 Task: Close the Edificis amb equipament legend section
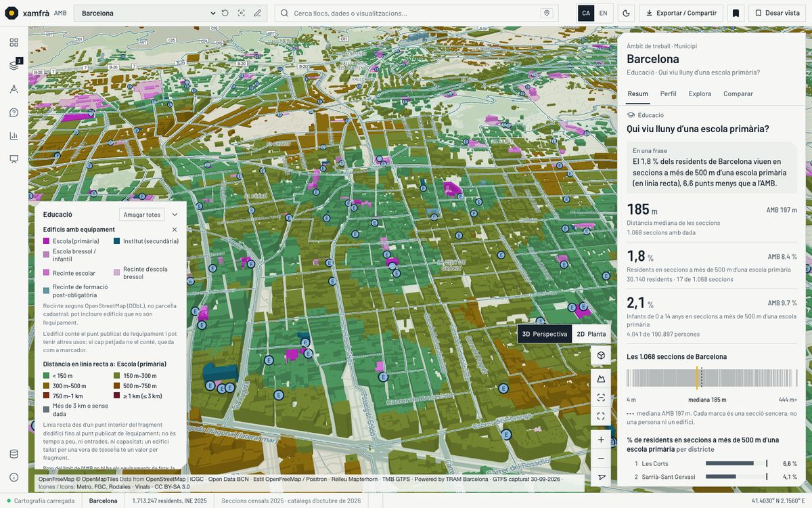coord(175,230)
